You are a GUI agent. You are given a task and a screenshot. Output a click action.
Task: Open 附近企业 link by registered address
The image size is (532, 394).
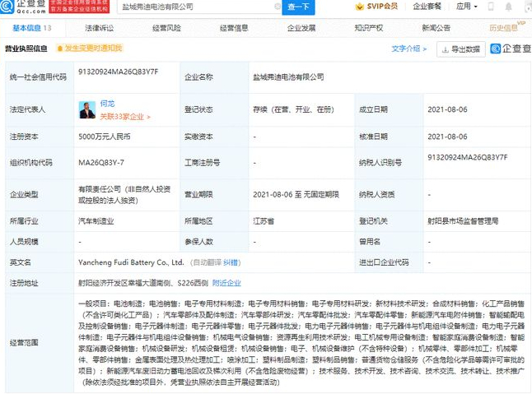pos(226,283)
